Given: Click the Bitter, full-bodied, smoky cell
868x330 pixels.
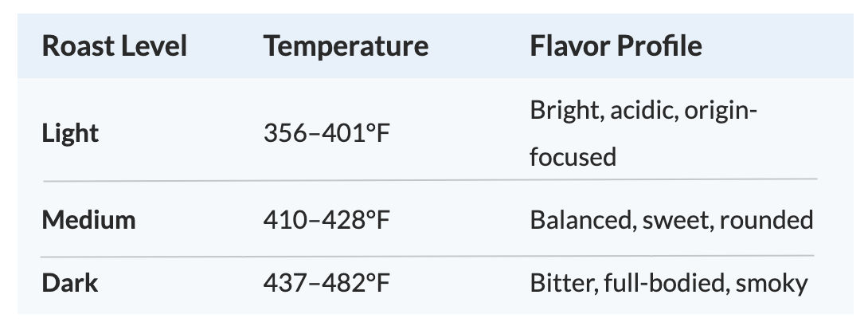Looking at the screenshot, I should click(669, 283).
